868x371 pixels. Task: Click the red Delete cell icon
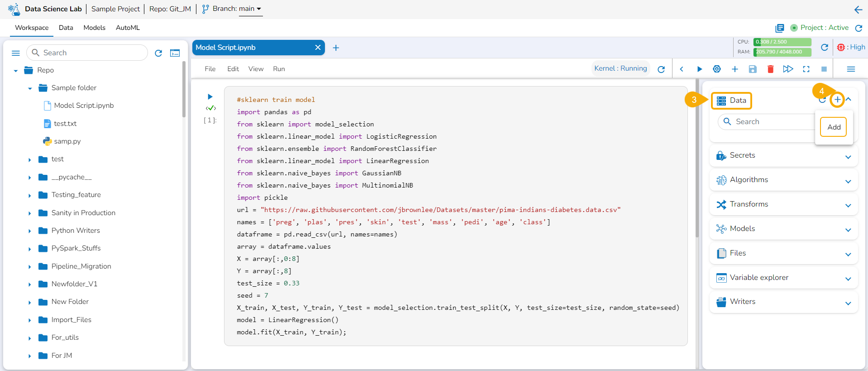click(x=770, y=69)
